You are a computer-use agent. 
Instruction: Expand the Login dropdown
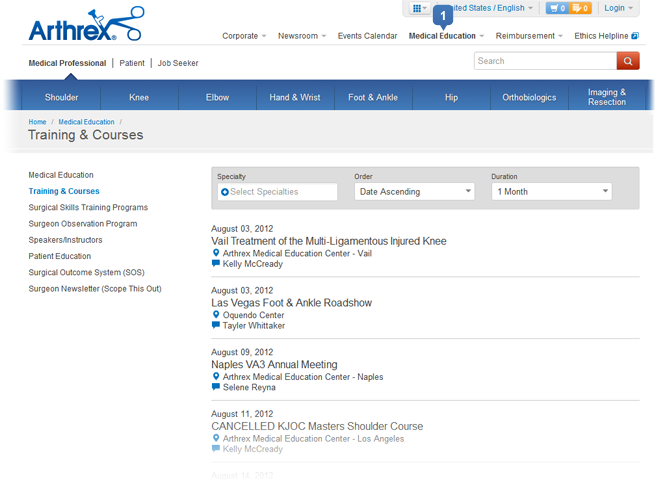(x=618, y=8)
